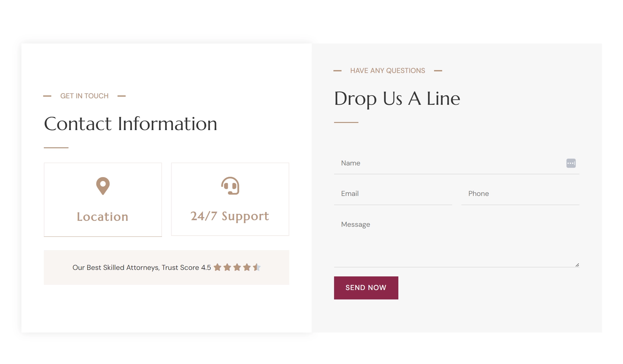Click the Contact Information heading
623x364 pixels.
click(131, 124)
